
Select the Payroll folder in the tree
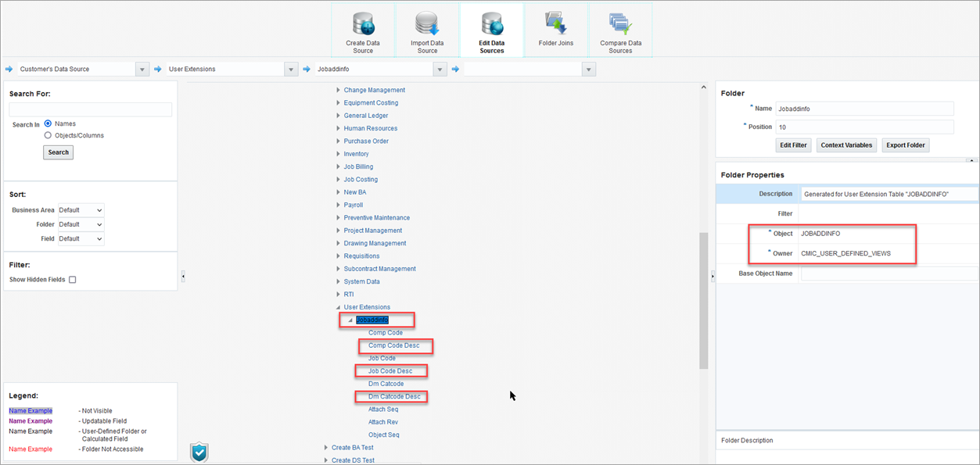point(353,205)
